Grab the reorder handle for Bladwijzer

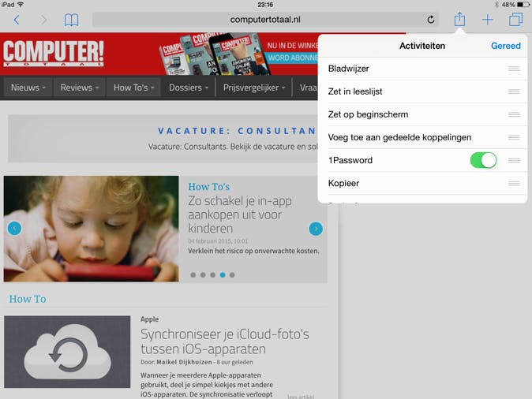pos(514,69)
